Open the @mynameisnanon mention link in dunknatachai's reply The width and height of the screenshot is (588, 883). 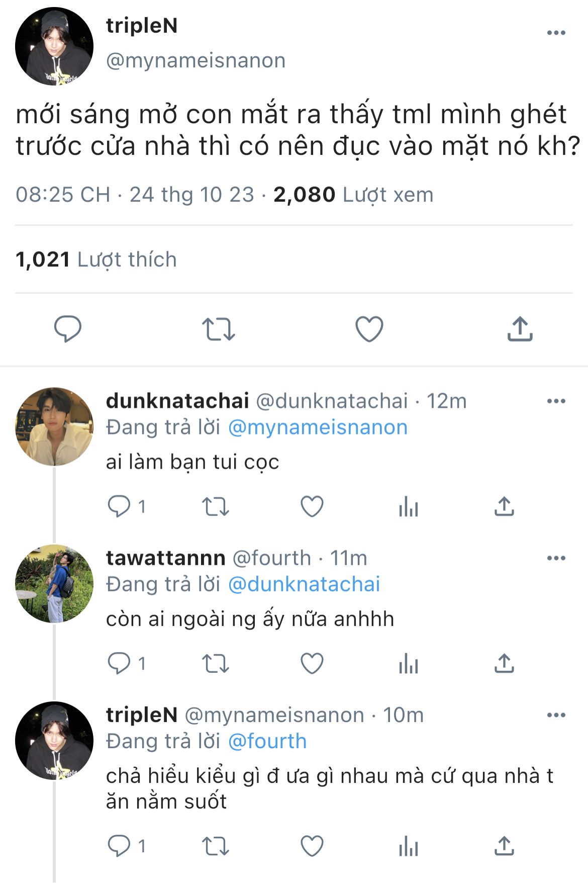[318, 428]
